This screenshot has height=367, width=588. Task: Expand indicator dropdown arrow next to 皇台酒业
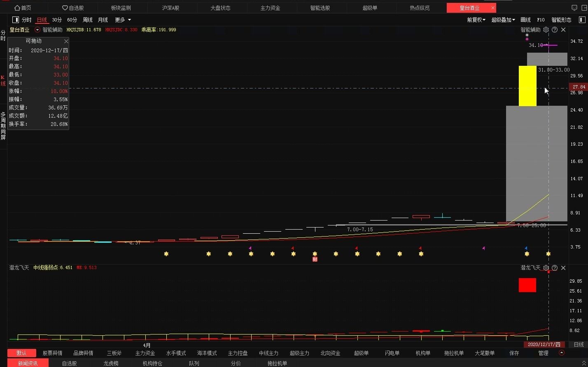[x=37, y=30]
